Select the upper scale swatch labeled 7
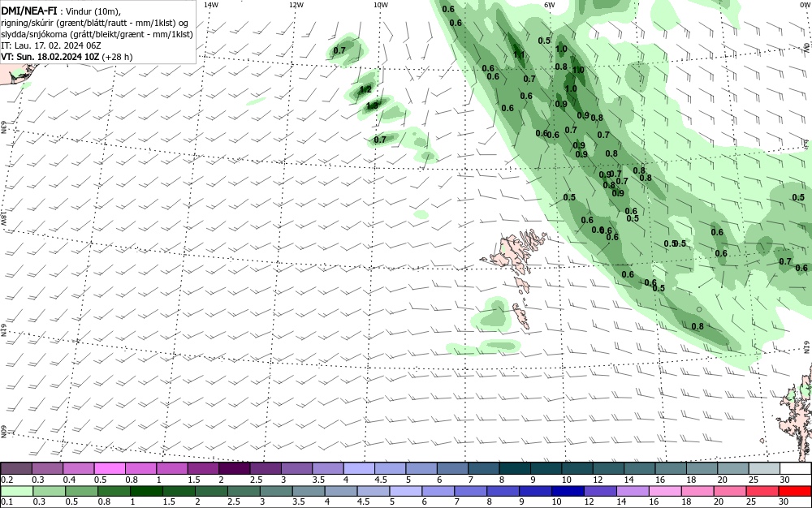The height and width of the screenshot is (508, 812). (484, 468)
